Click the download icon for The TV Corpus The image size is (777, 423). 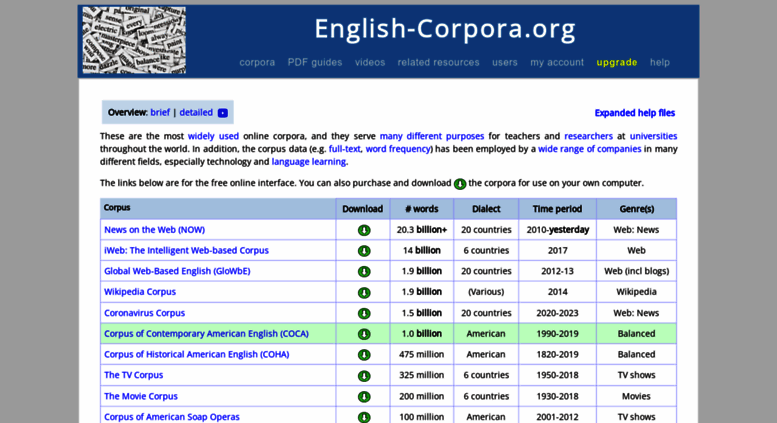click(364, 376)
